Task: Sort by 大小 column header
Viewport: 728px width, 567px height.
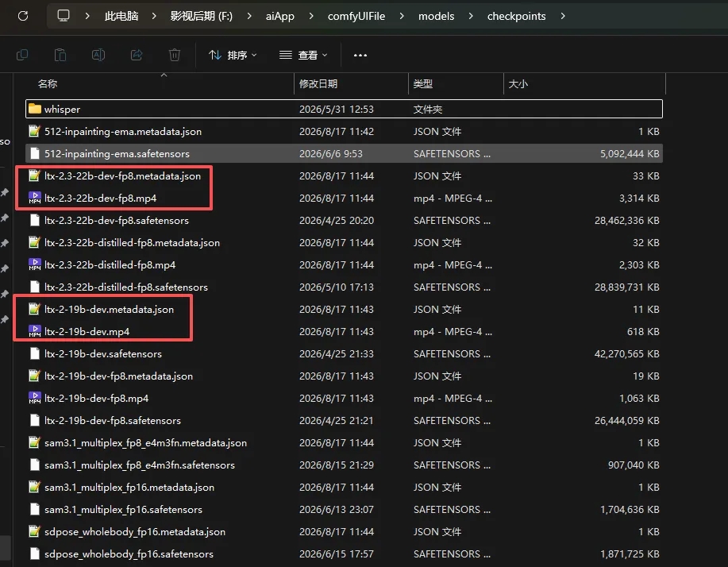Action: pos(584,84)
